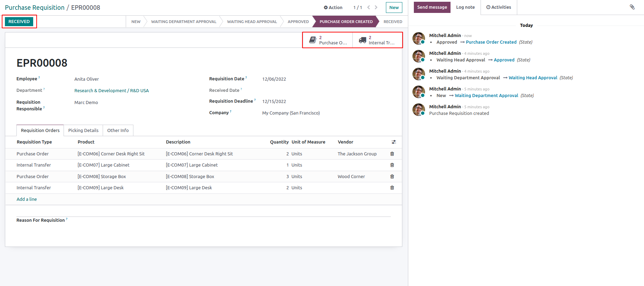644x286 pixels.
Task: Go to Purchase Requisition breadcrumb
Action: pyautogui.click(x=35, y=8)
